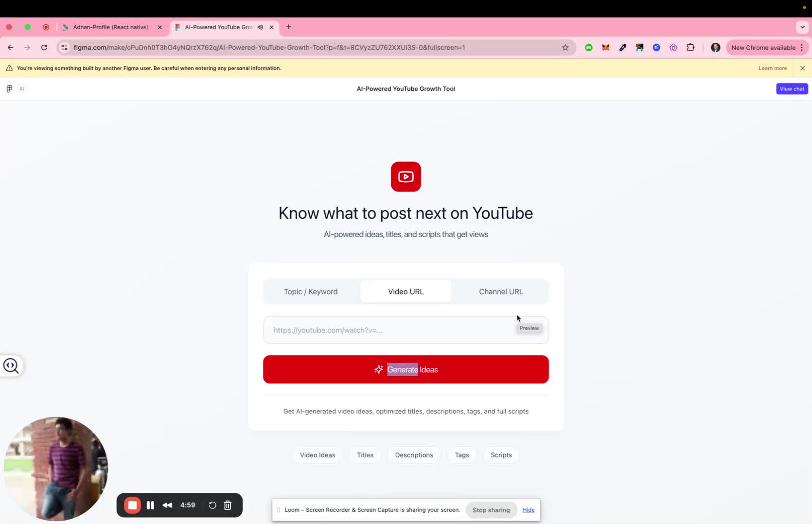Click the sparkle icon on Generate Ideas button

pos(378,369)
